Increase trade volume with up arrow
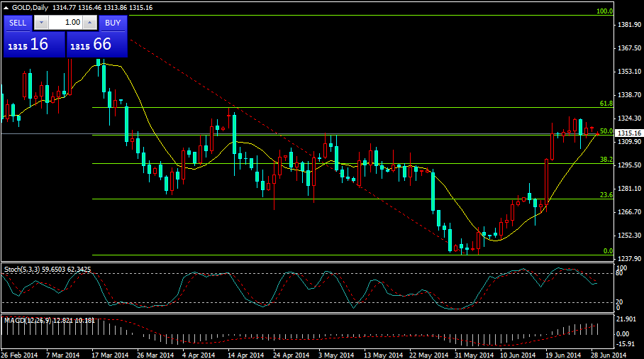Screen dimensions: 644x359 click(89, 23)
